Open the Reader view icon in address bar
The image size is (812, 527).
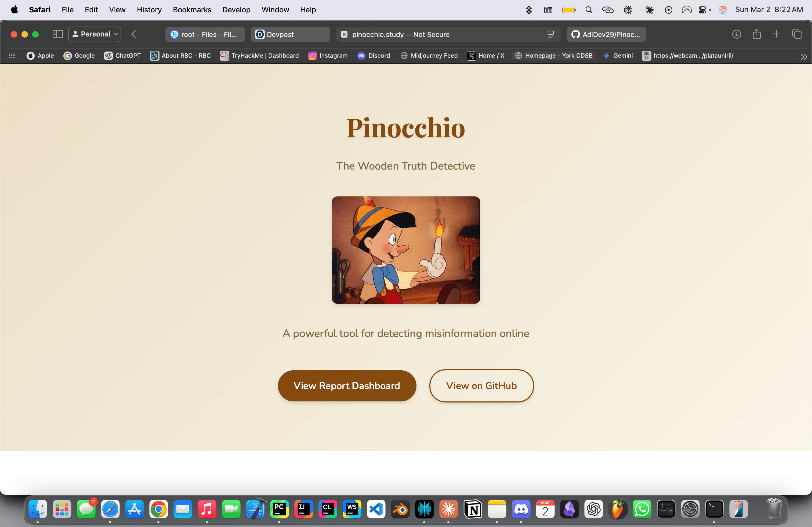pyautogui.click(x=550, y=34)
